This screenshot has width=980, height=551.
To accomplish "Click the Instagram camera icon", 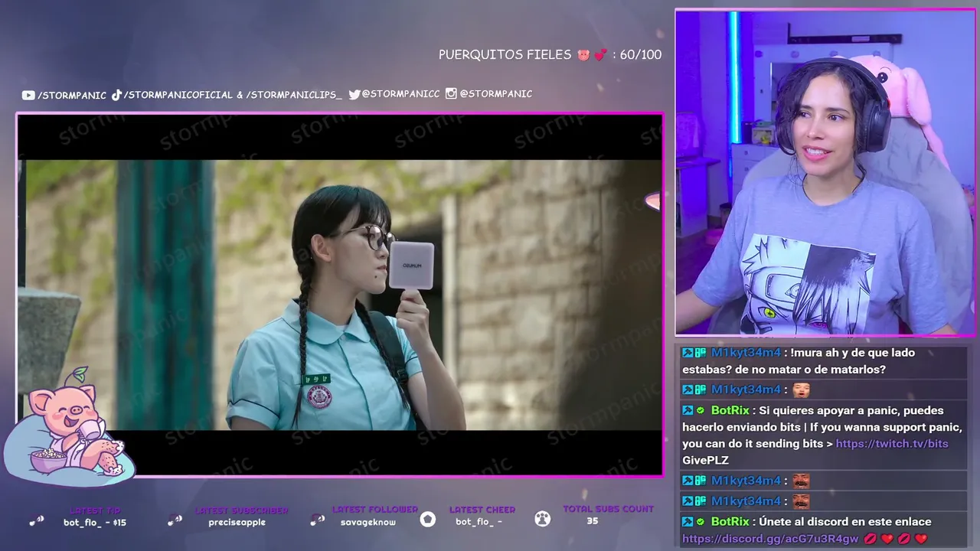I will (x=451, y=93).
